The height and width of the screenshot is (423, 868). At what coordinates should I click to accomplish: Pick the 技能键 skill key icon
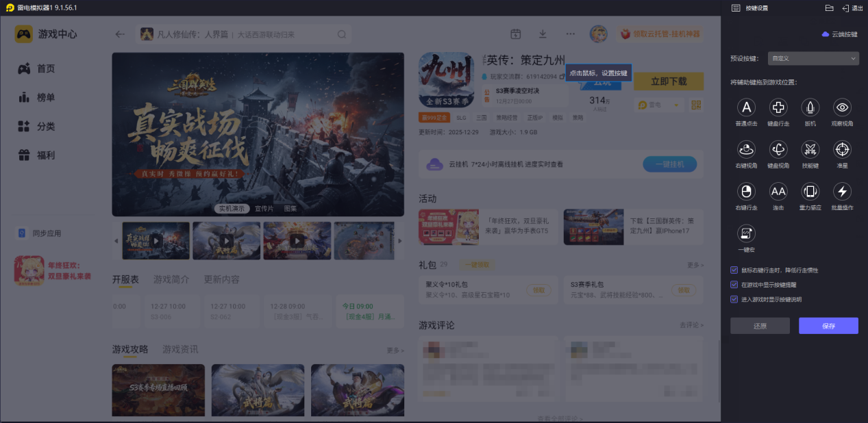(x=810, y=149)
